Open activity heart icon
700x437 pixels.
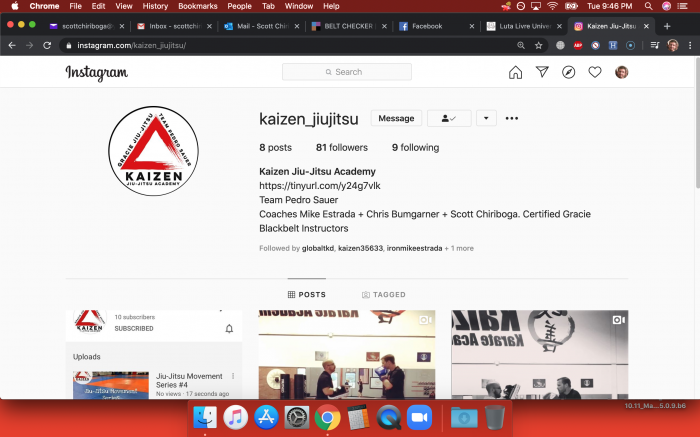595,72
